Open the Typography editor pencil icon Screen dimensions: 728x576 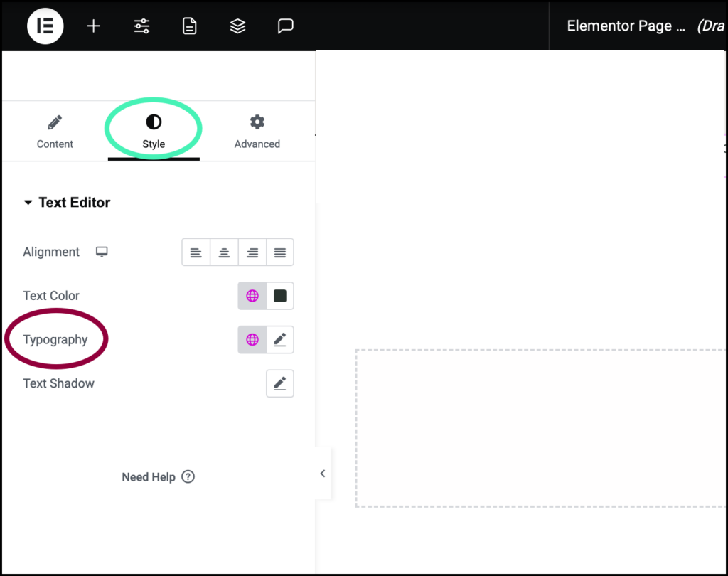click(279, 339)
